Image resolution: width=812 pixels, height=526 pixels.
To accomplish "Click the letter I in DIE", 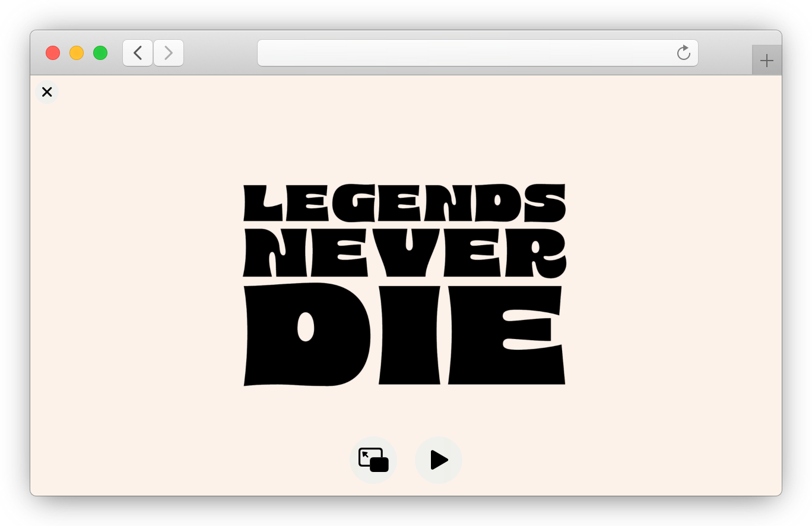I will tap(410, 335).
